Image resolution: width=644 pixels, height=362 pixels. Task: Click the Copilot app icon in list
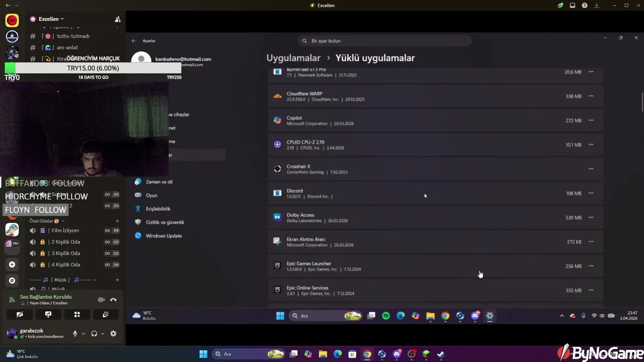277,120
